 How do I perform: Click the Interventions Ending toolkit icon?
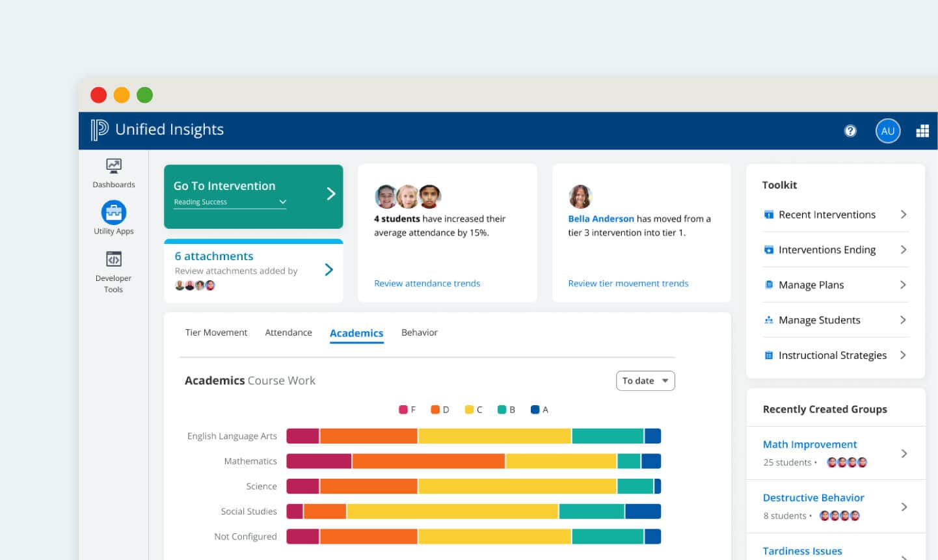[x=769, y=250]
